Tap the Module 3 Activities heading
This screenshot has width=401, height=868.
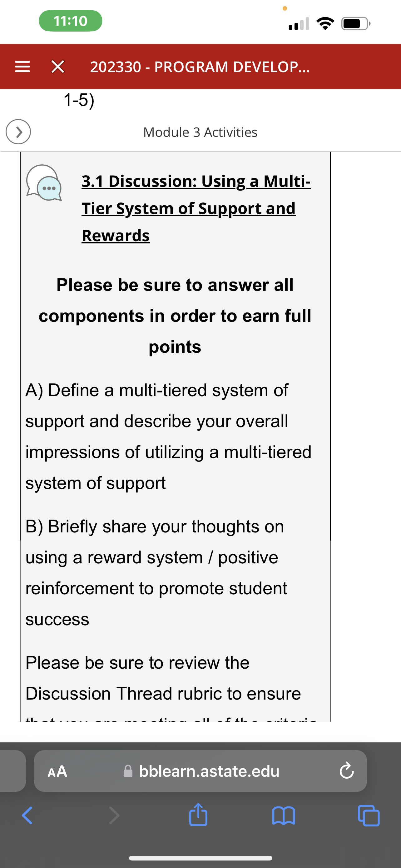coord(200,132)
